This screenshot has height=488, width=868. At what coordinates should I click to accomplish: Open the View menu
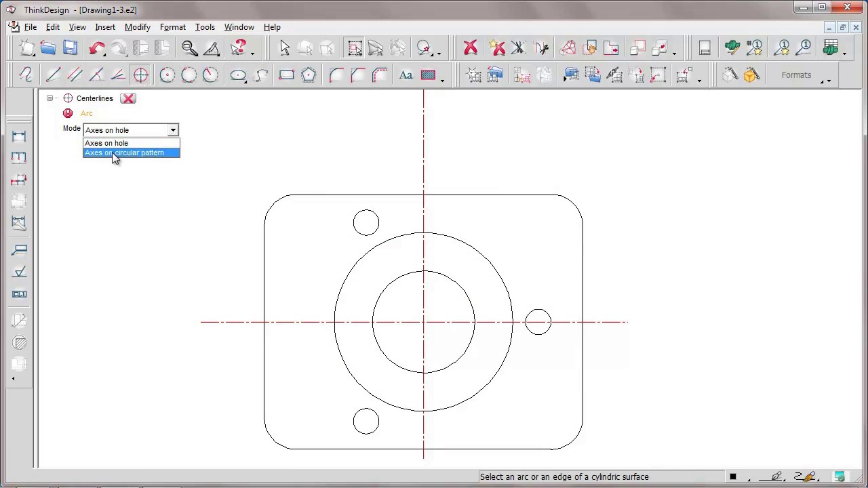click(x=77, y=27)
